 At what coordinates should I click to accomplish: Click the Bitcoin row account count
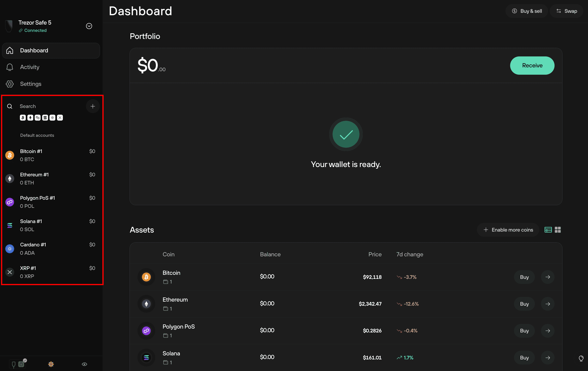167,282
